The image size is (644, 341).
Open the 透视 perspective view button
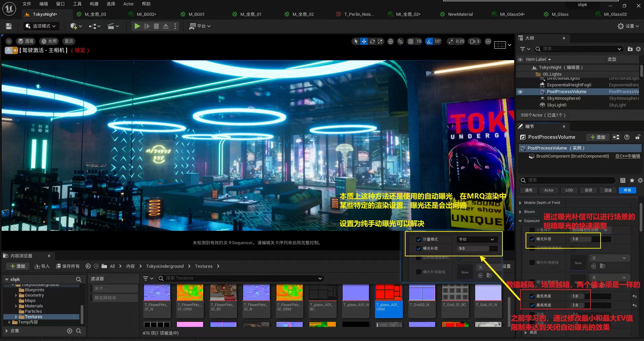(26, 41)
